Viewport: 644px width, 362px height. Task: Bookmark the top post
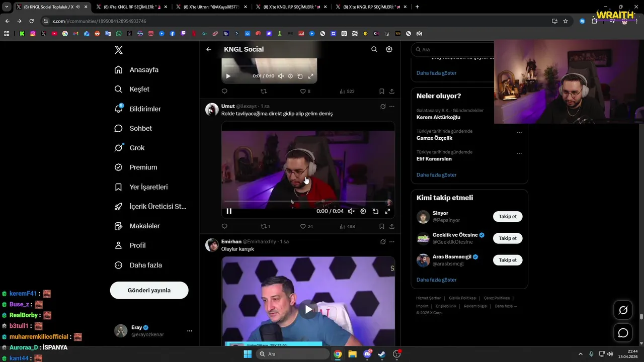coord(381,91)
